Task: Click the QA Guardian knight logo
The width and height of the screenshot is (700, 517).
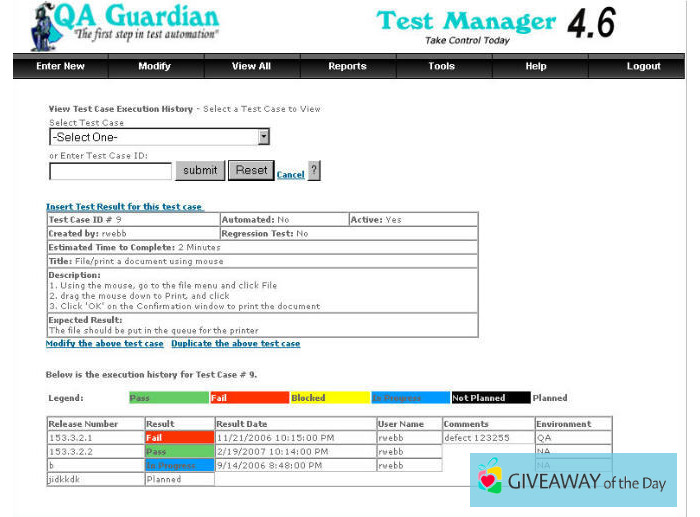Action: pos(38,27)
